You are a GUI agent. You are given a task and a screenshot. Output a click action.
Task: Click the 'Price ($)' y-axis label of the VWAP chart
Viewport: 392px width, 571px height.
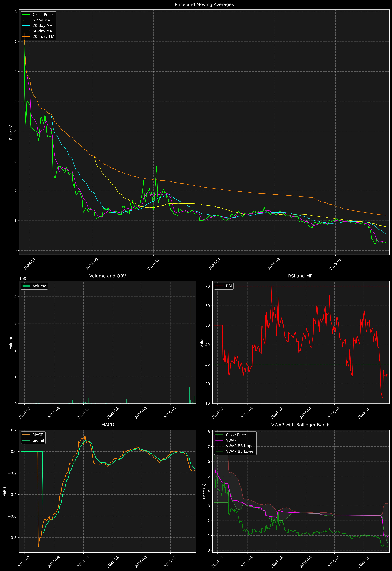click(x=204, y=491)
